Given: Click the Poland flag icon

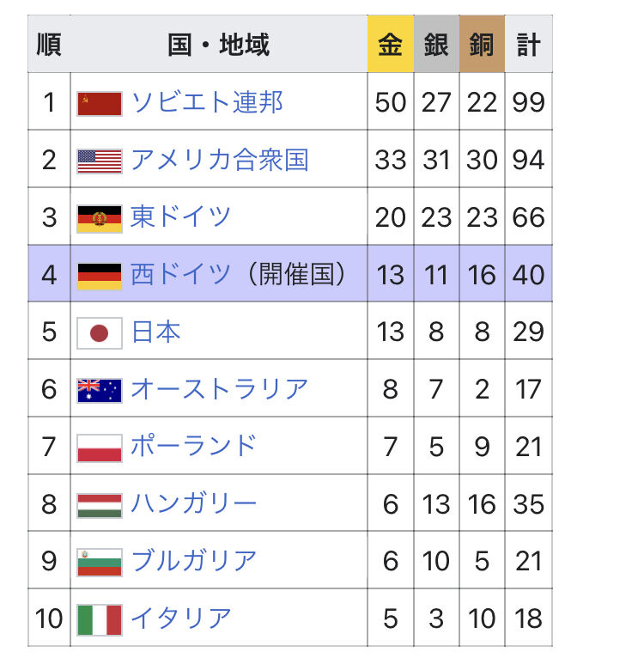Looking at the screenshot, I should point(100,447).
